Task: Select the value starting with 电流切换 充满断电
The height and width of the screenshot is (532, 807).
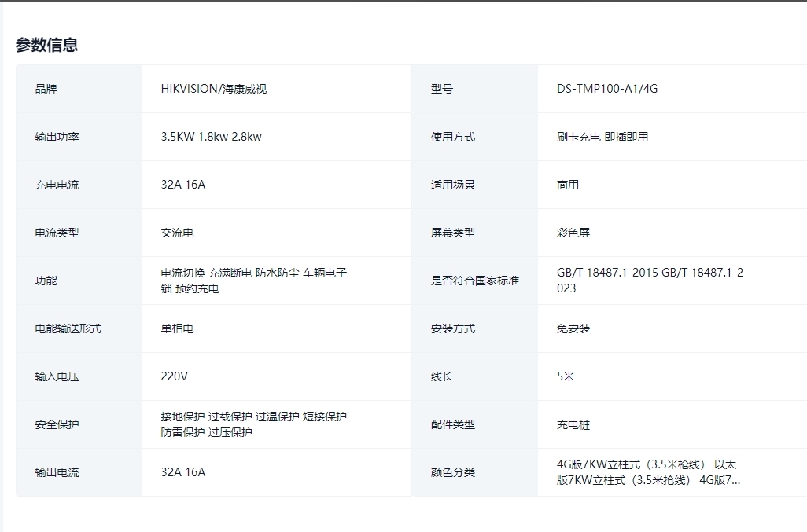Action: [x=254, y=281]
